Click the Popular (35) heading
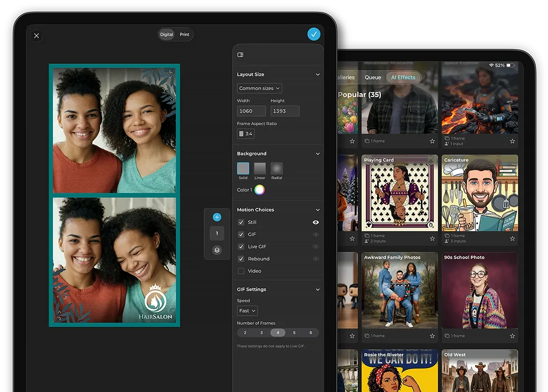The width and height of the screenshot is (548, 392). click(x=359, y=95)
